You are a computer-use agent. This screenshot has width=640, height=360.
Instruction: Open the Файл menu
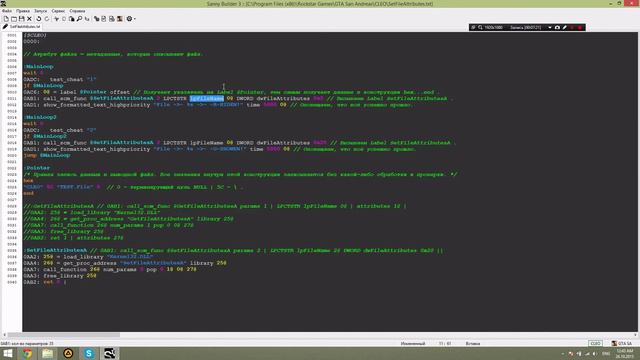(x=7, y=11)
